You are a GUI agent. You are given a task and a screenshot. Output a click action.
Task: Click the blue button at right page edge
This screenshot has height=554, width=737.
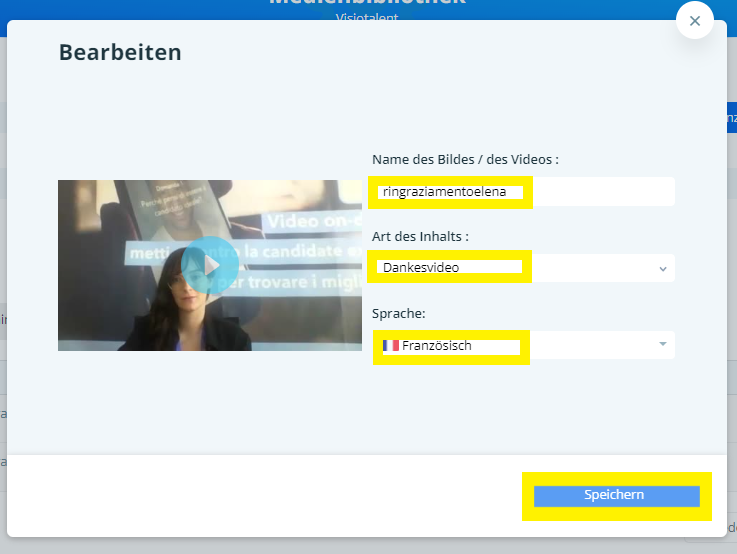731,119
